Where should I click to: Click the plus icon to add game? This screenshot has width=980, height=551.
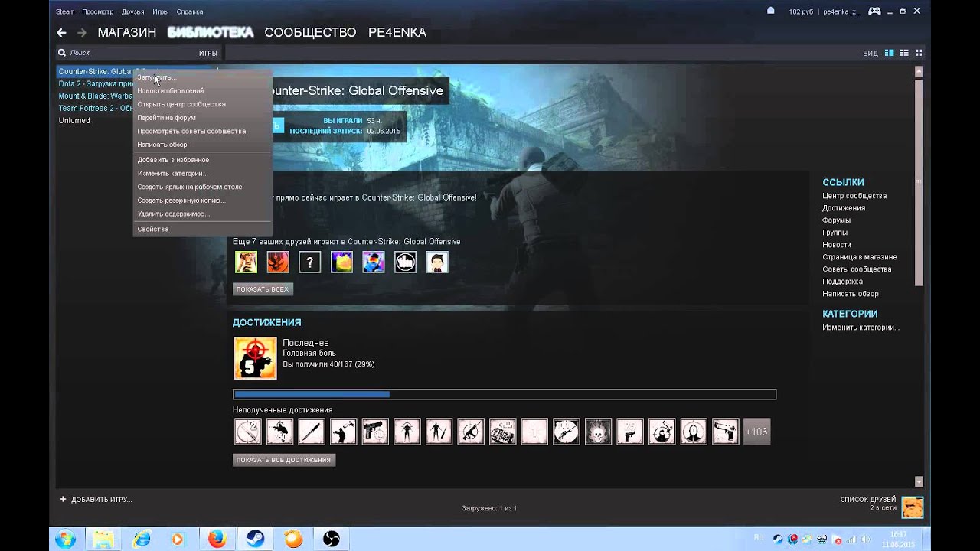[x=64, y=499]
